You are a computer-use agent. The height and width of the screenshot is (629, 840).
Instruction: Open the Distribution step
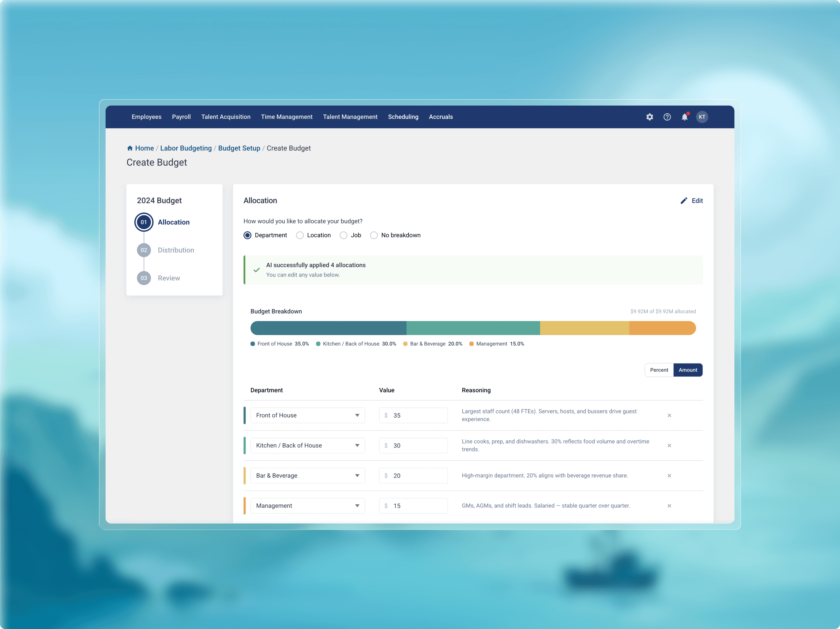176,250
